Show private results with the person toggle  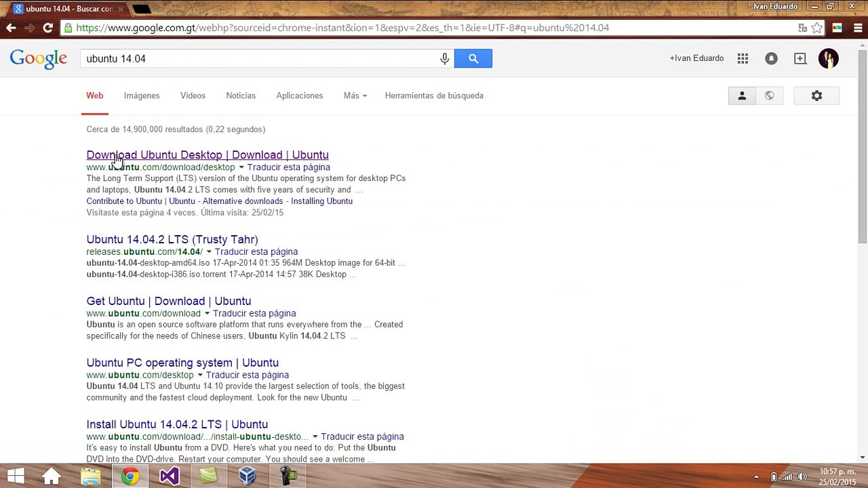[x=742, y=96]
